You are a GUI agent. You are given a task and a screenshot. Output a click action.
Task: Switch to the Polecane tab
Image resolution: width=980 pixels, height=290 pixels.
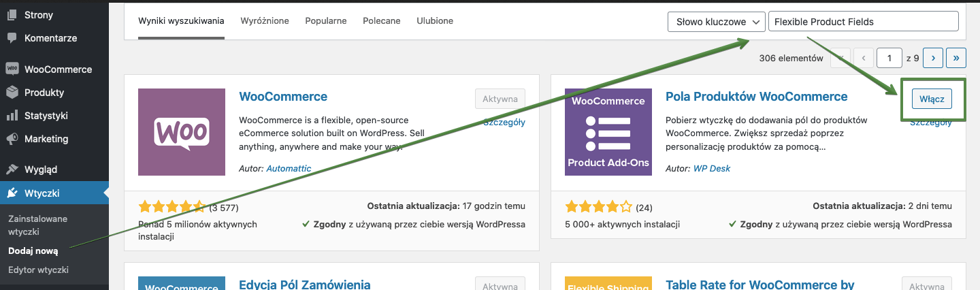tap(382, 21)
